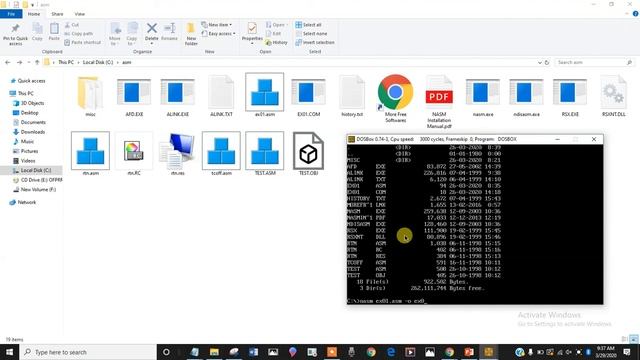Select the RSXNT.DLL file
Viewport: 640px width, 360px height.
coord(613,96)
